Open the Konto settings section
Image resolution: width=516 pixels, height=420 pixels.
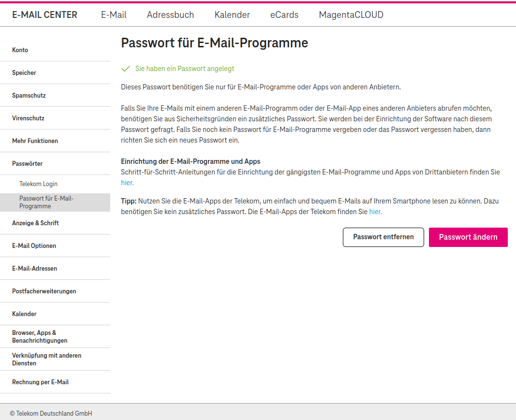55,50
